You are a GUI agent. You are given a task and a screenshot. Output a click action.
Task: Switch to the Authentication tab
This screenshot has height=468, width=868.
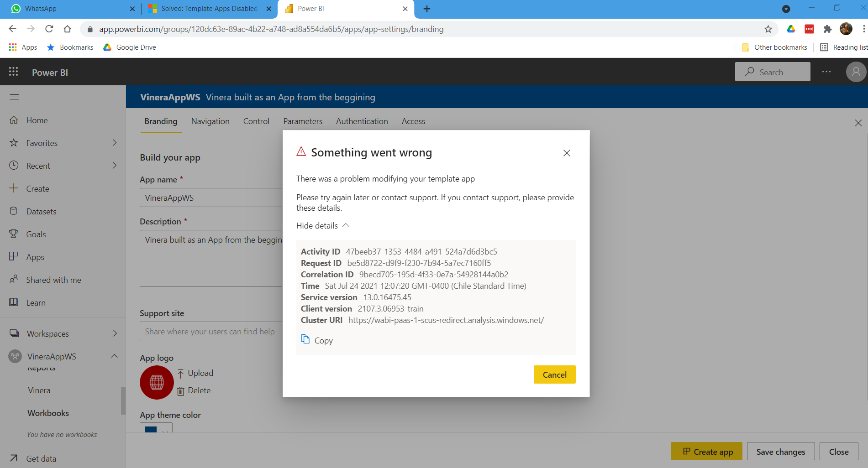(362, 121)
